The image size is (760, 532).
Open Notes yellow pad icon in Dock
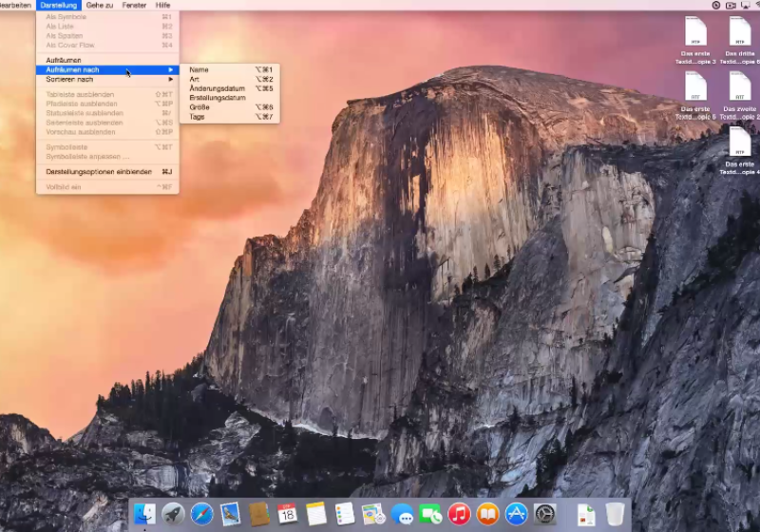coord(316,514)
